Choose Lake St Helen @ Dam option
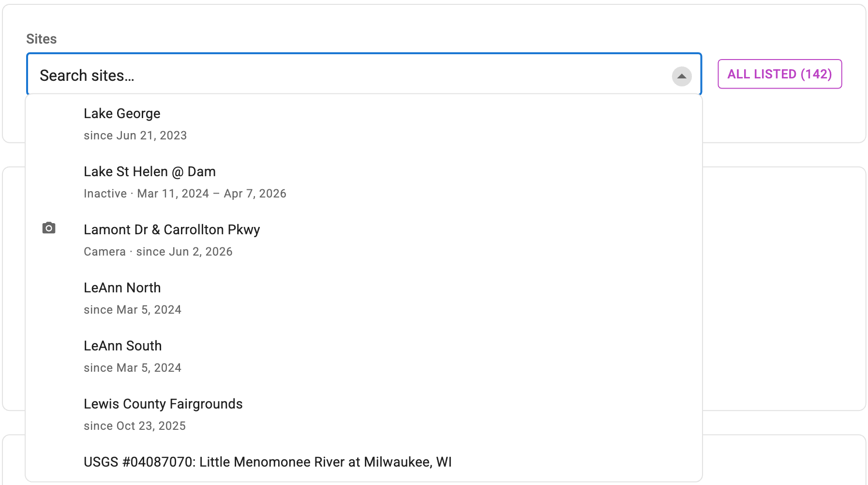868x485 pixels. click(x=364, y=182)
